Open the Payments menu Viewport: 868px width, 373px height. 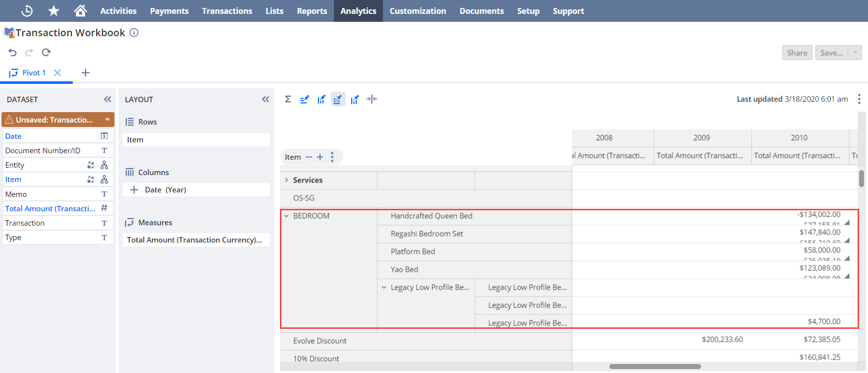click(x=169, y=11)
